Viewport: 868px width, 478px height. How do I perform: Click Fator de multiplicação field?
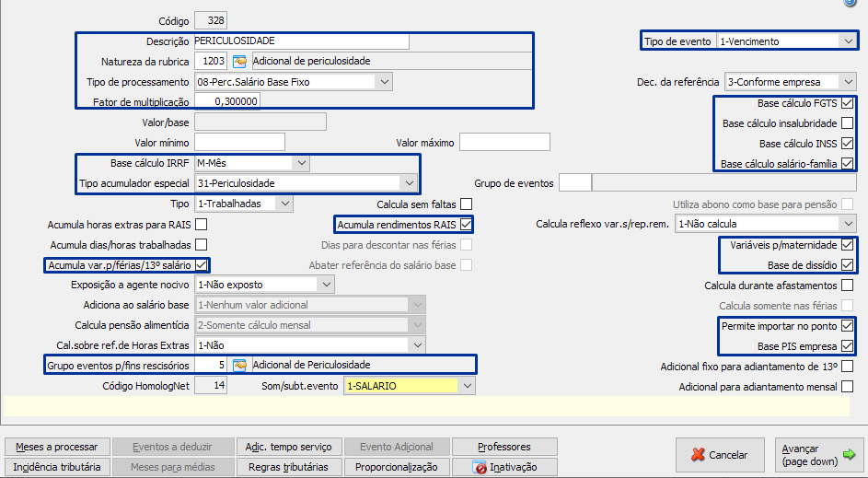227,102
